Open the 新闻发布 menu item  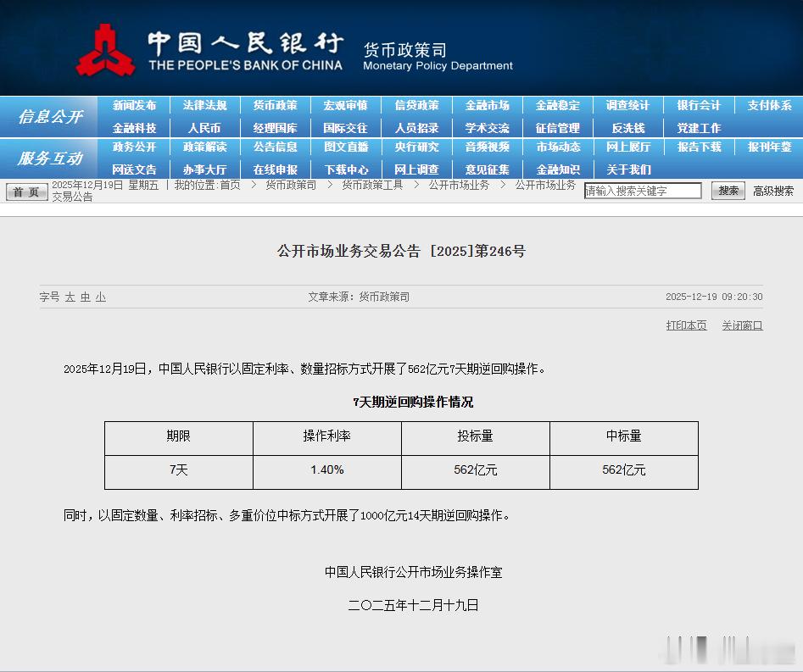[x=134, y=105]
